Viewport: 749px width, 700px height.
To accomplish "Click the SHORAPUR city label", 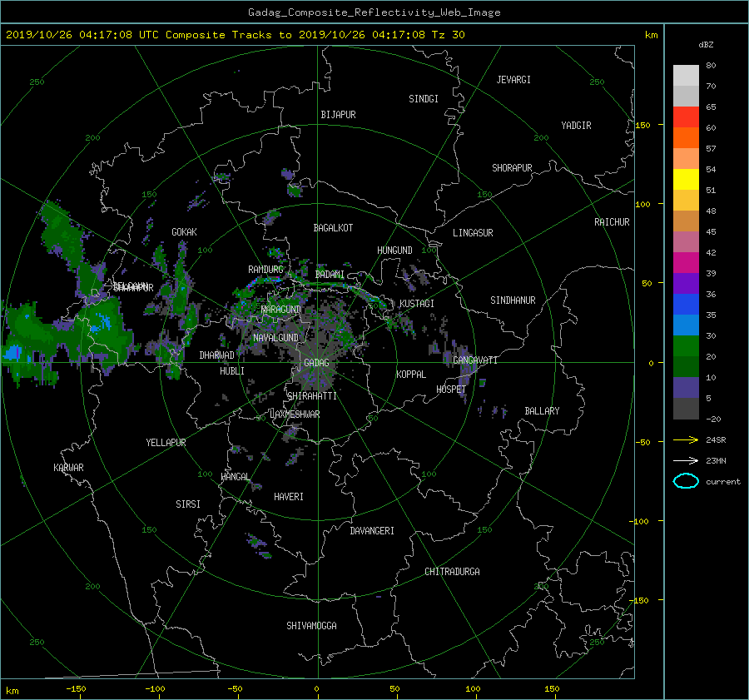I will point(512,168).
